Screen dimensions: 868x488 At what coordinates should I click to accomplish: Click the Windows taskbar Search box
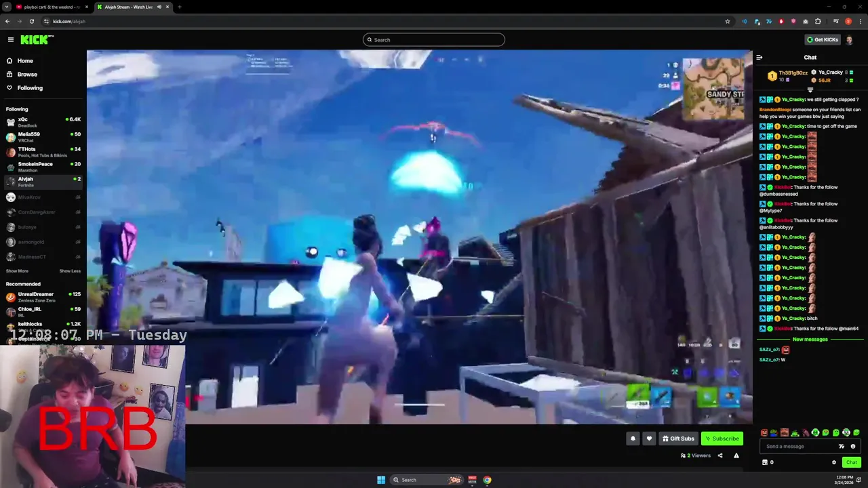[x=427, y=480]
